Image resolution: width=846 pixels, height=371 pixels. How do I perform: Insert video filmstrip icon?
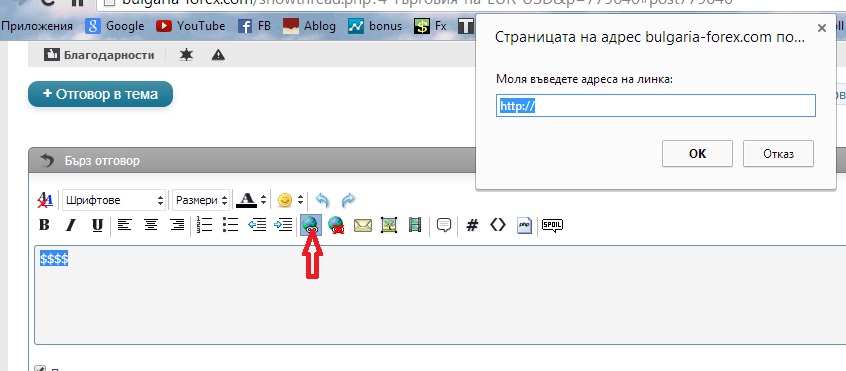click(415, 225)
